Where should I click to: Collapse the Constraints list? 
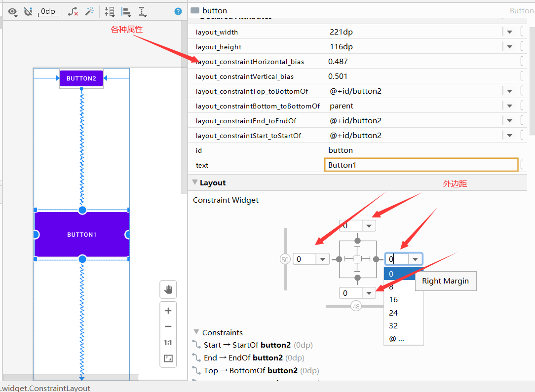pos(196,332)
